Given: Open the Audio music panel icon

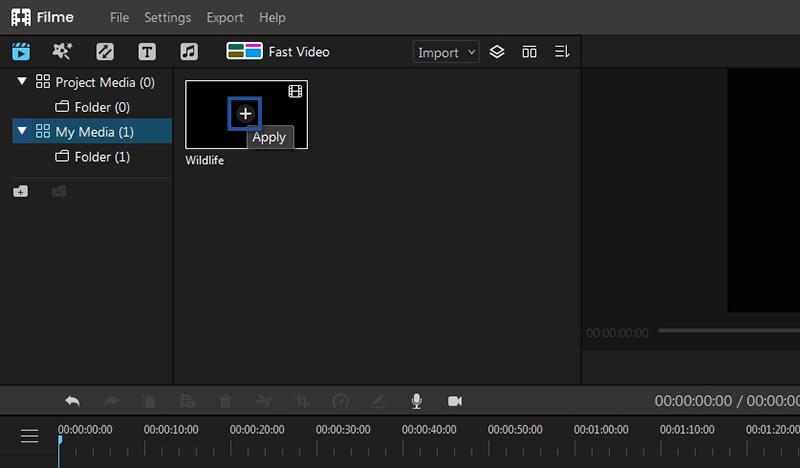Looking at the screenshot, I should click(x=189, y=52).
